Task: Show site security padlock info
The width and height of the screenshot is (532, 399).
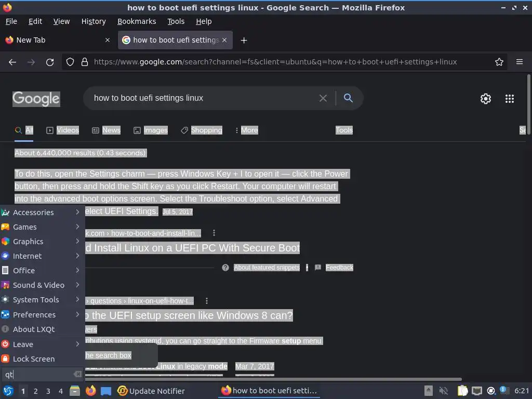Action: [x=85, y=62]
